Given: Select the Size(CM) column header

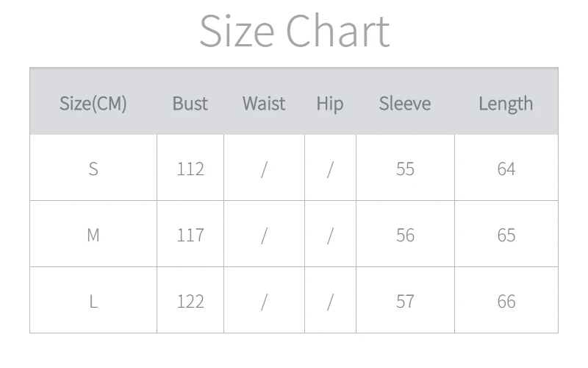Looking at the screenshot, I should pos(93,104).
